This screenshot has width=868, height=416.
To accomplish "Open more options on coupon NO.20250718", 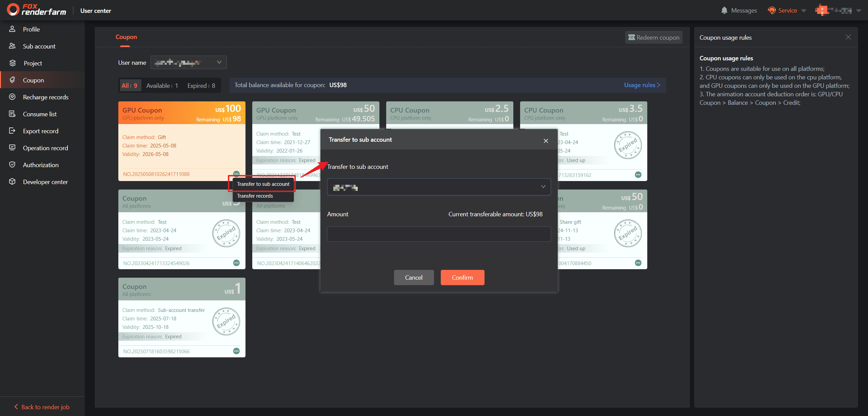I will point(236,351).
